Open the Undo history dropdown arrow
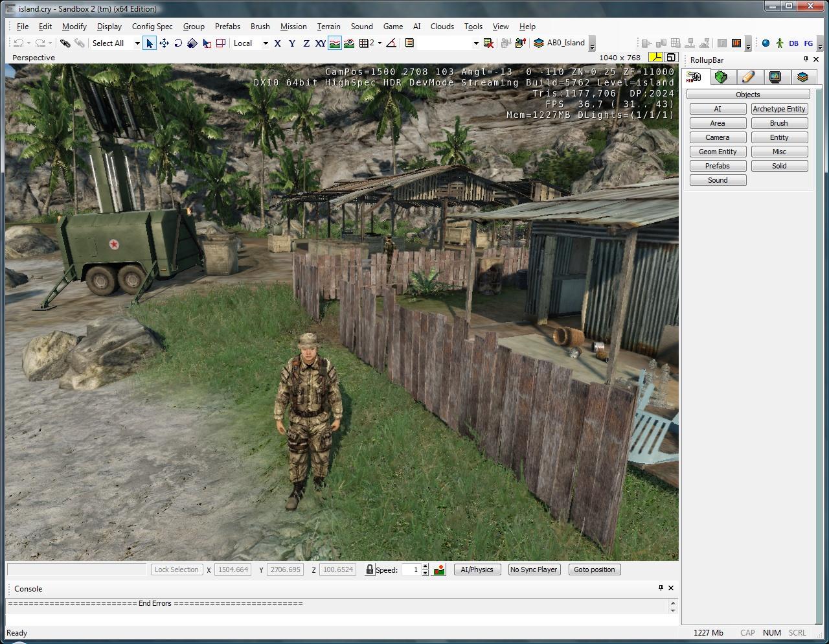 coord(28,43)
